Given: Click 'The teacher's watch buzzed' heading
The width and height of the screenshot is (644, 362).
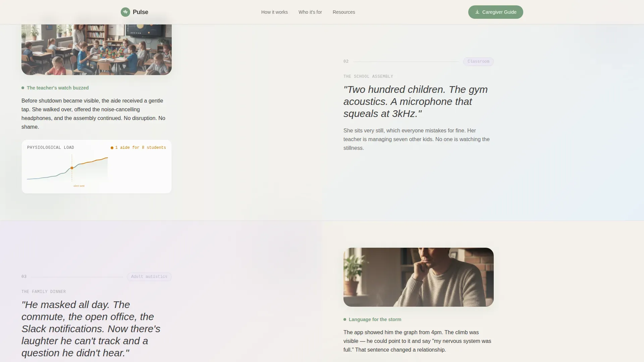Looking at the screenshot, I should click(x=58, y=88).
